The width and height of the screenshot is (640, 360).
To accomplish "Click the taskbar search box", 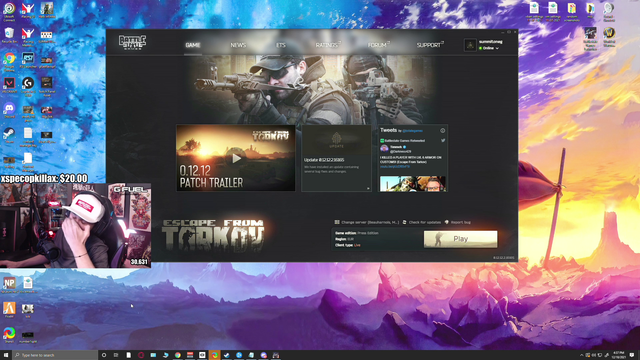I will point(55,355).
